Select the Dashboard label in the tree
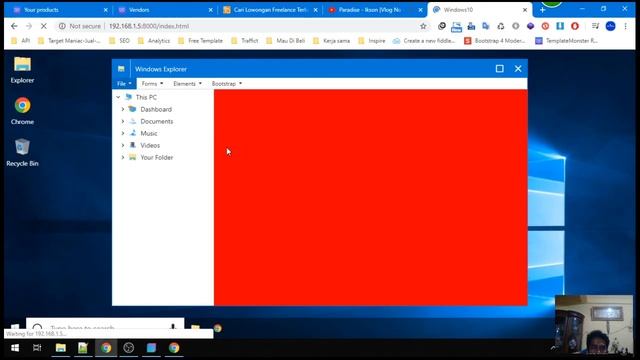Screen dimensions: 640x360 (x=156, y=109)
